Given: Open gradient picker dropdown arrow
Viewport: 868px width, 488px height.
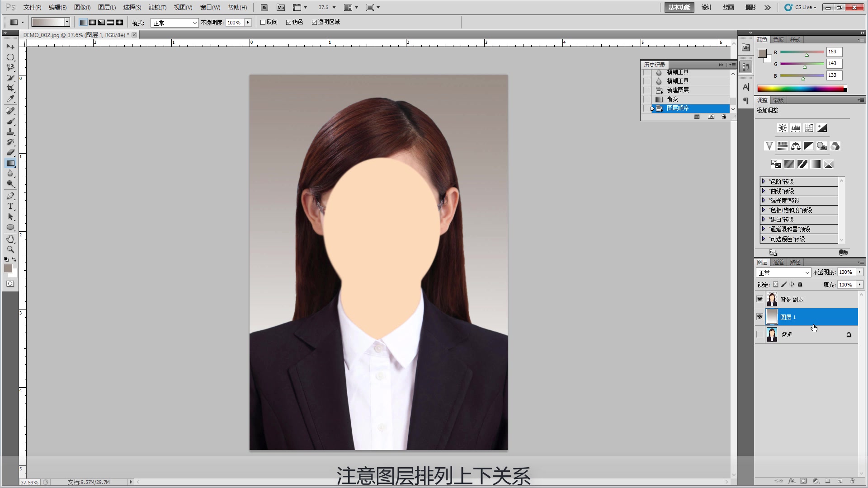Looking at the screenshot, I should click(67, 22).
